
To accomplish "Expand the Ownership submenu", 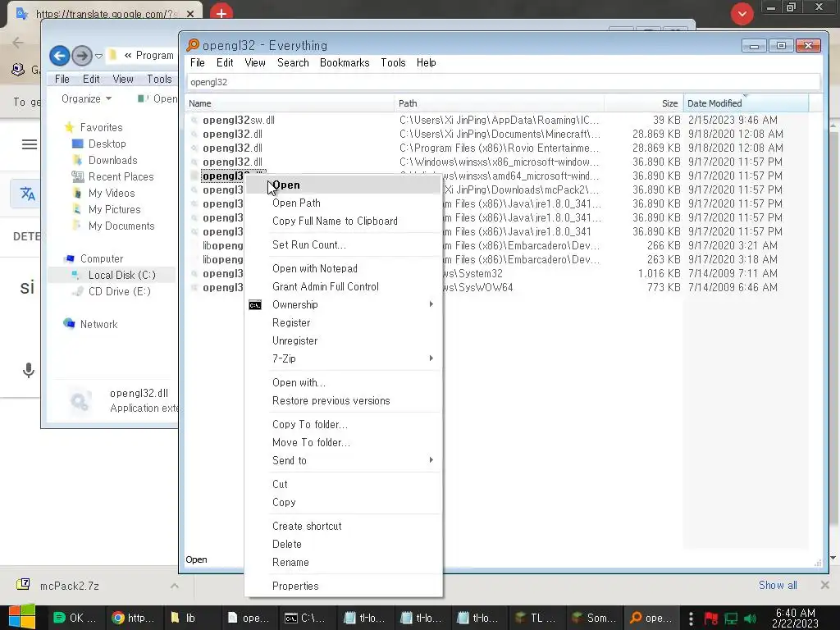I will click(x=343, y=305).
